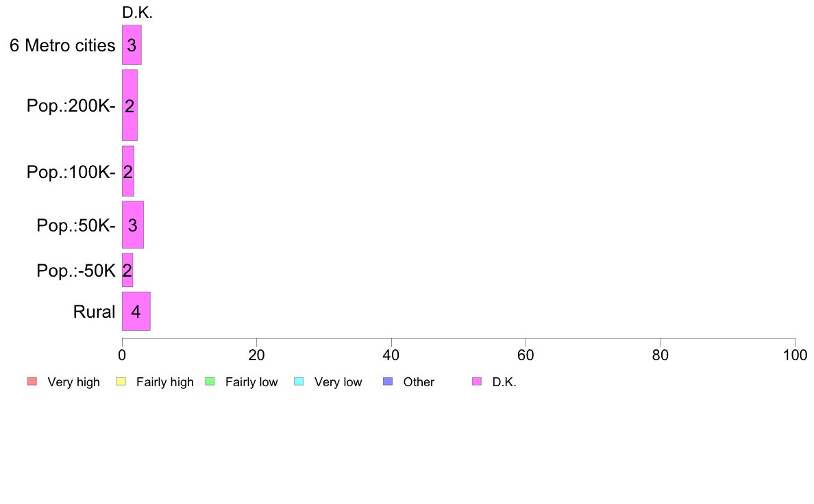Click the 100 tick label on axis
This screenshot has height=504, width=814.
pyautogui.click(x=795, y=355)
